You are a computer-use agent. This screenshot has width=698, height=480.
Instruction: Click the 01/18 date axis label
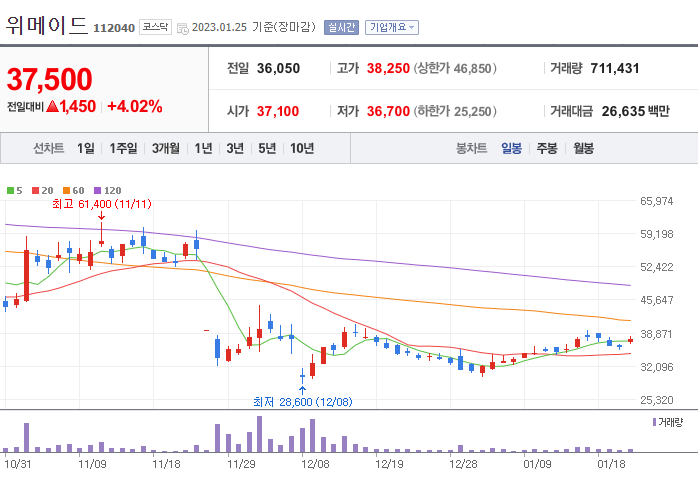[x=611, y=464]
